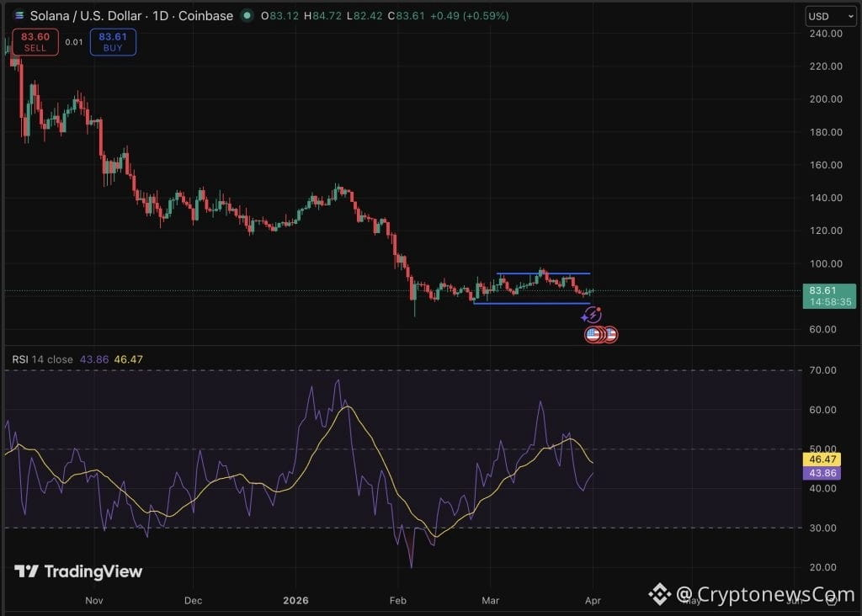
Task: Click the TradingView logo in the bottom corner
Action: [78, 571]
